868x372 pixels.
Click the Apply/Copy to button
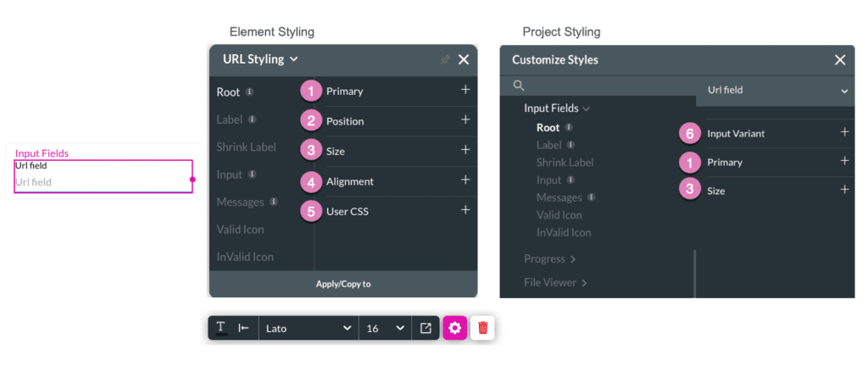343,284
